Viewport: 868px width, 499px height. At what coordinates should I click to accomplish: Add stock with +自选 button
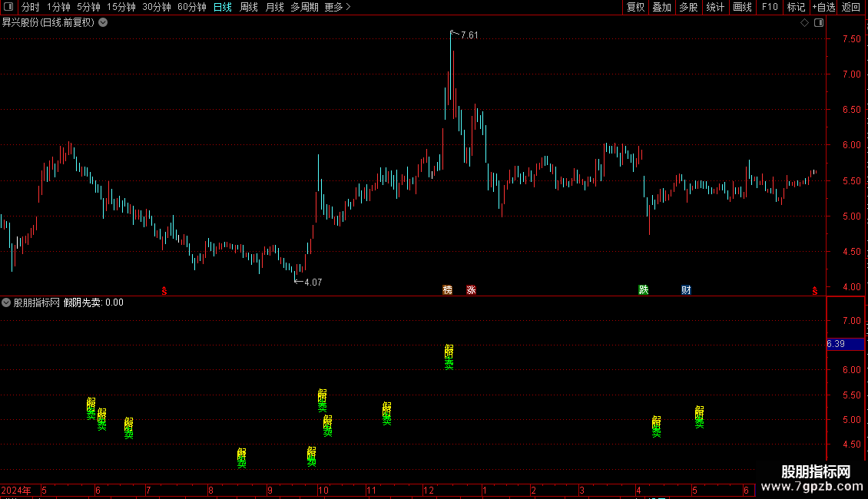click(823, 7)
